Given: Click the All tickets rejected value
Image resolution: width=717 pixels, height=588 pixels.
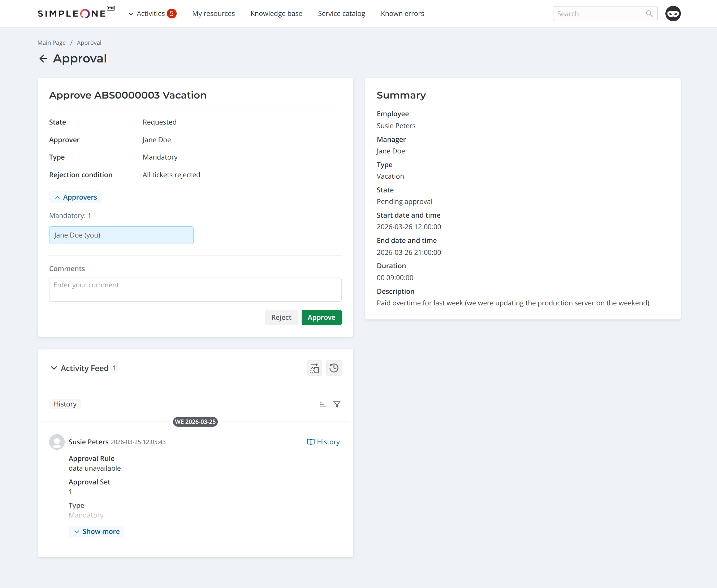Looking at the screenshot, I should (171, 175).
